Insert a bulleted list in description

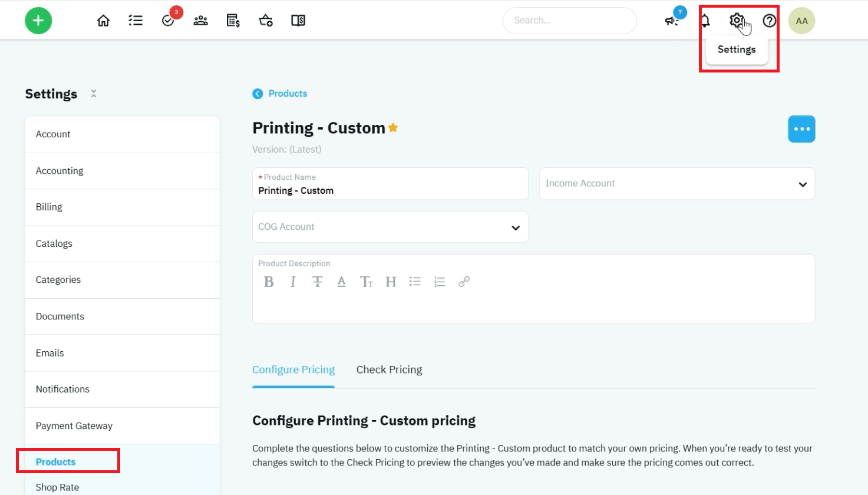point(415,282)
